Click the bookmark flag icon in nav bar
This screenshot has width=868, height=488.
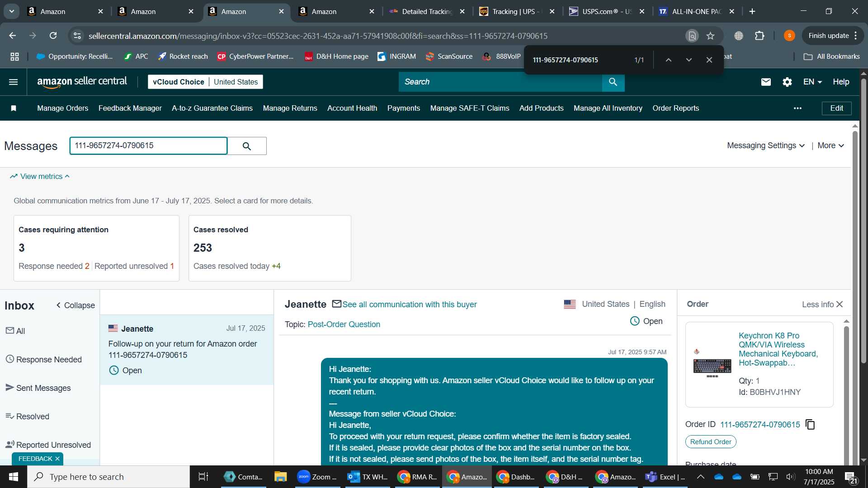[x=14, y=108]
